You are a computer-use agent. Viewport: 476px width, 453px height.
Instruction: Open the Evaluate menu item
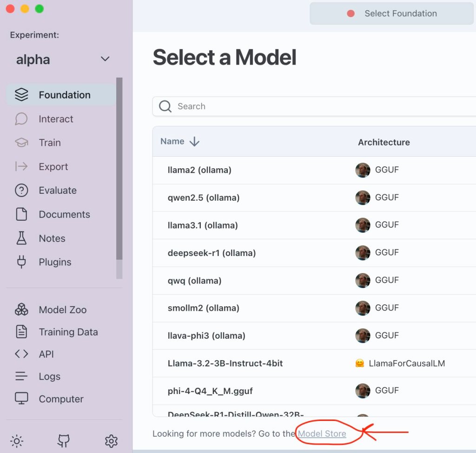[x=58, y=190]
